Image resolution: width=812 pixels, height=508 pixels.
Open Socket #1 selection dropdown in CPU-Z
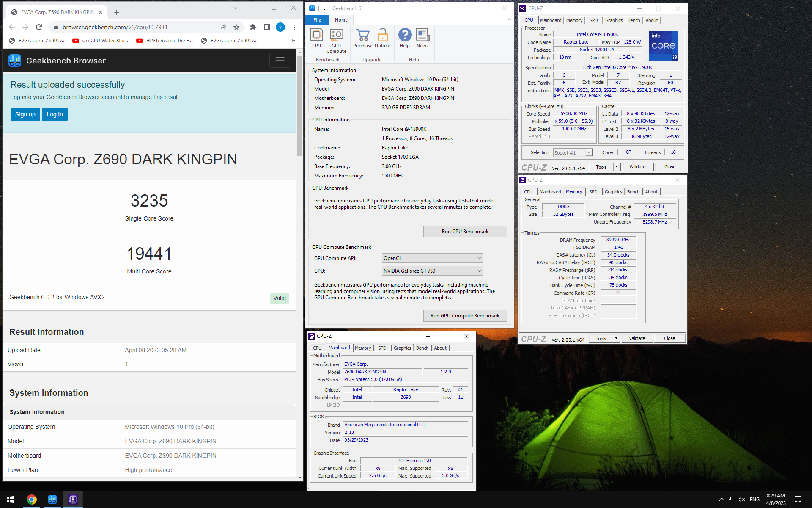[x=573, y=153]
